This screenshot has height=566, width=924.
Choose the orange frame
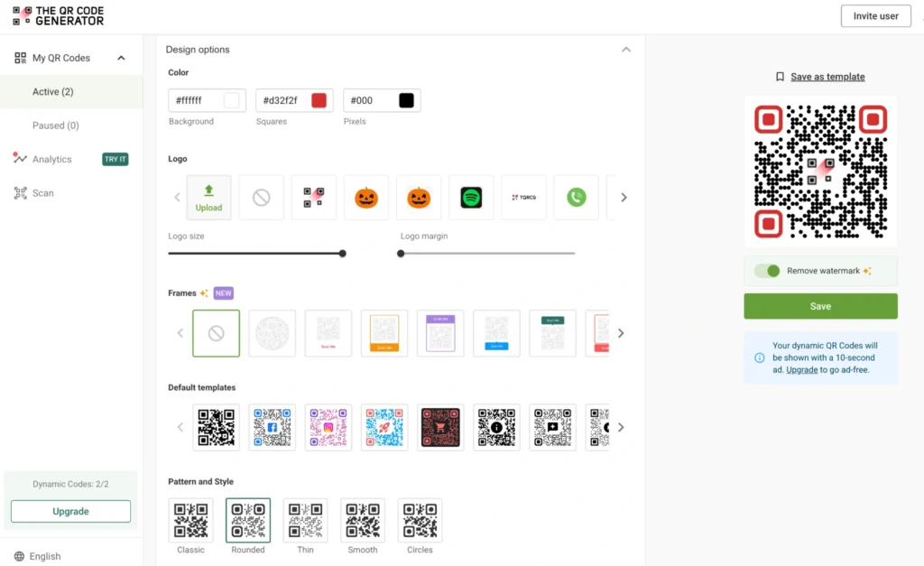384,333
